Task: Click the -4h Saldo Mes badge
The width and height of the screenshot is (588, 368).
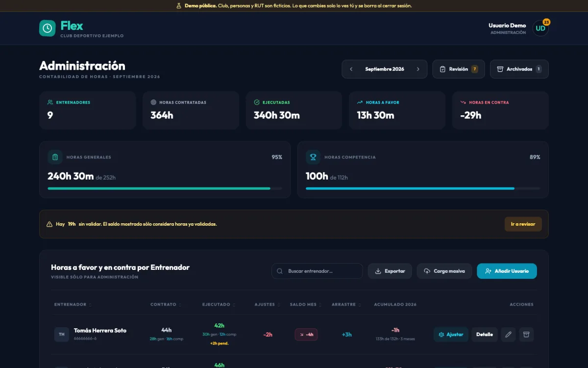Action: pyautogui.click(x=306, y=335)
